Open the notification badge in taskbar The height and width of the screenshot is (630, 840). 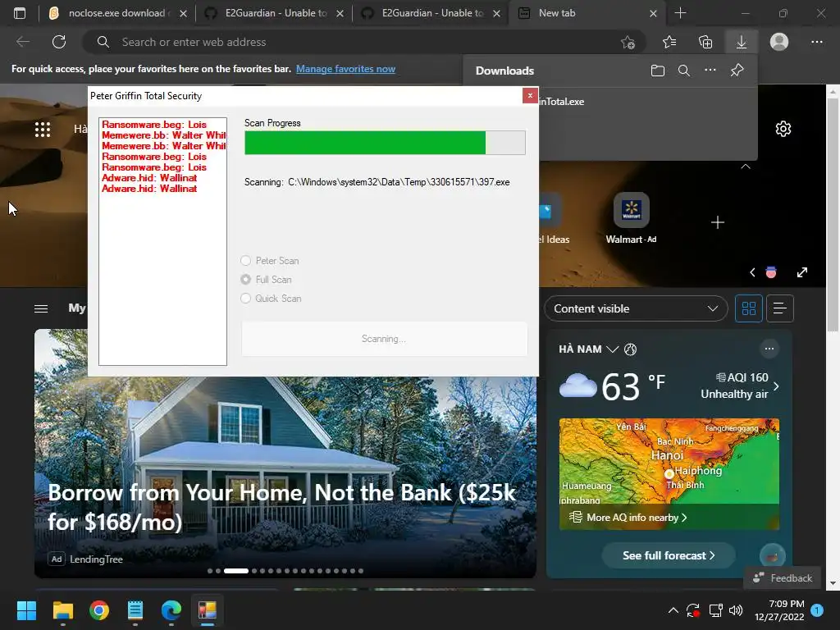click(x=817, y=610)
